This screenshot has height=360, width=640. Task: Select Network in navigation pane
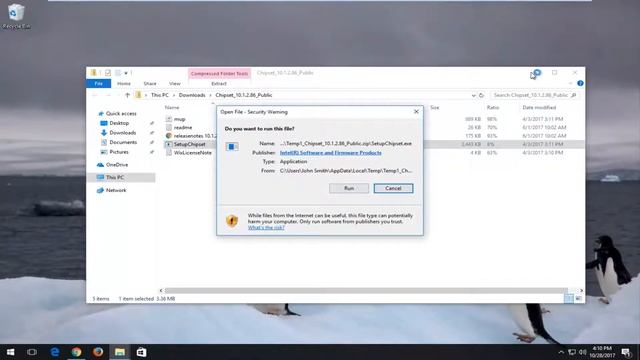[116, 190]
